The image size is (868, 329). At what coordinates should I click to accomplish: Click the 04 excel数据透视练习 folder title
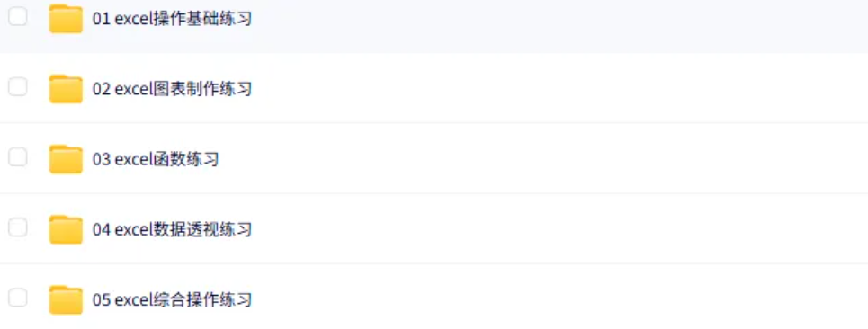tap(172, 229)
